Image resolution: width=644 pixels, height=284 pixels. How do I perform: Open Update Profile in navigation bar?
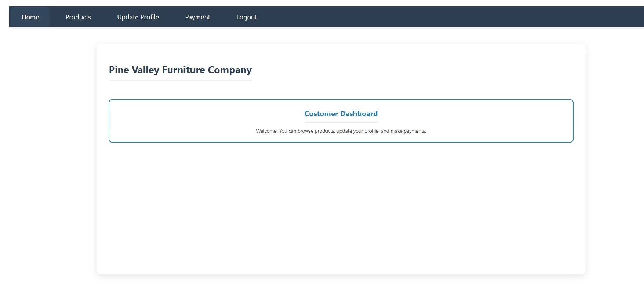click(x=138, y=17)
